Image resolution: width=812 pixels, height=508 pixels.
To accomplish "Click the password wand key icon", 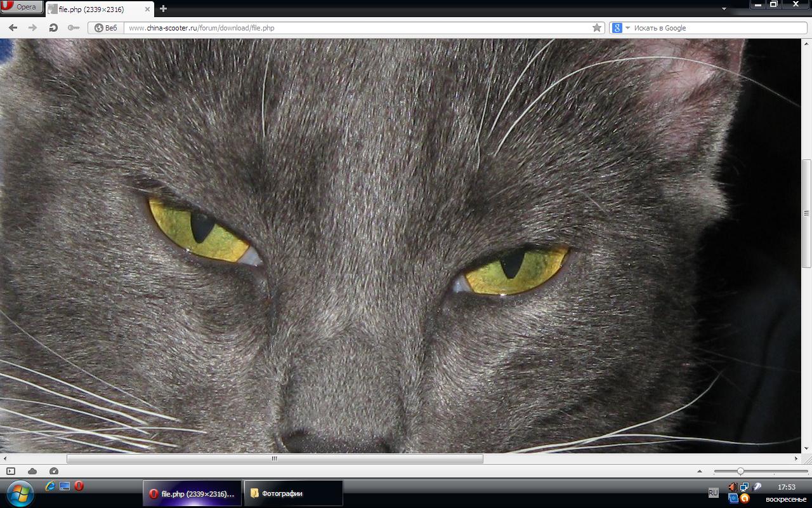I will click(74, 28).
